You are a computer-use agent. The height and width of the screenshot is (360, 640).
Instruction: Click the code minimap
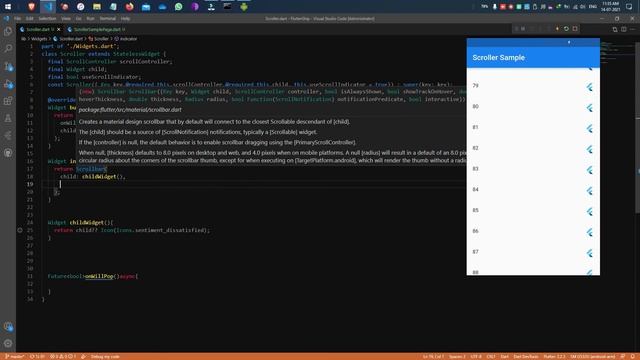pyautogui.click(x=617, y=53)
